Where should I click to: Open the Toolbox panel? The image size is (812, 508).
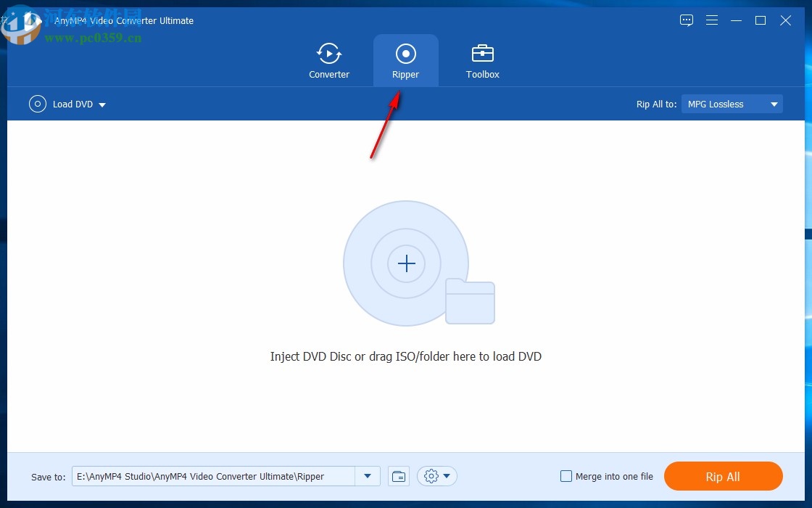point(482,60)
